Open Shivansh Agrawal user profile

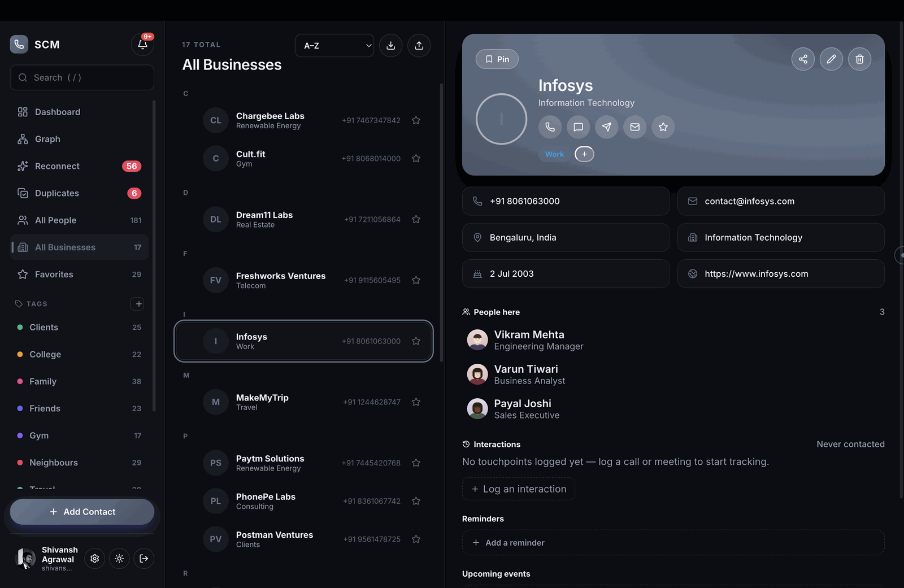tap(46, 559)
